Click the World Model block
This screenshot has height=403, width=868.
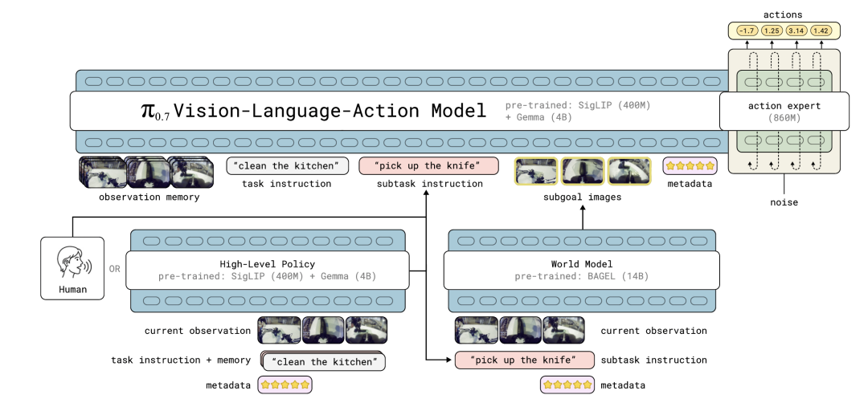click(583, 270)
